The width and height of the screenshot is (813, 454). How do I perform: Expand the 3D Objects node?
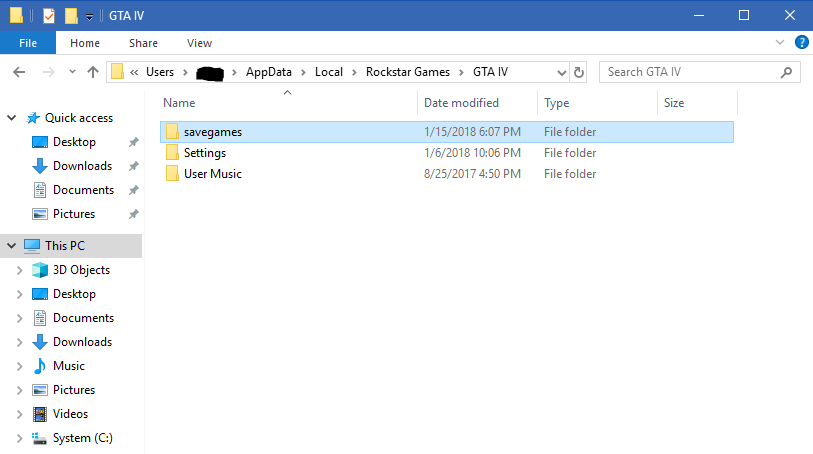20,270
